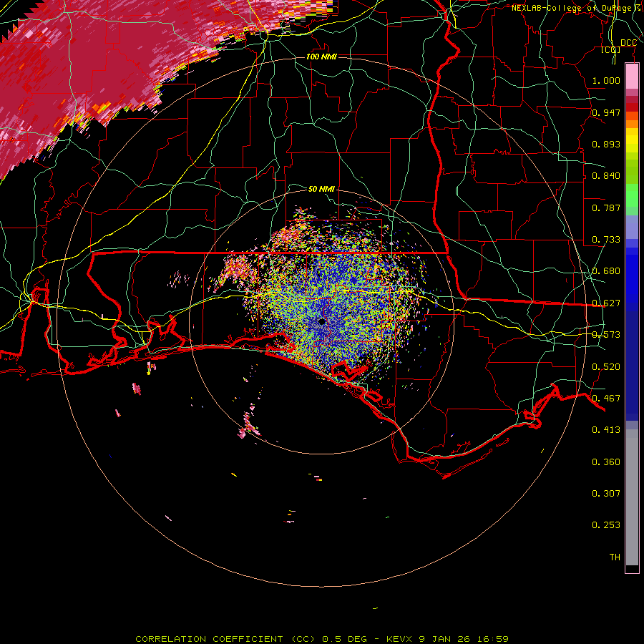
Task: Pick the orange swatch on the color scale
Action: [632, 124]
